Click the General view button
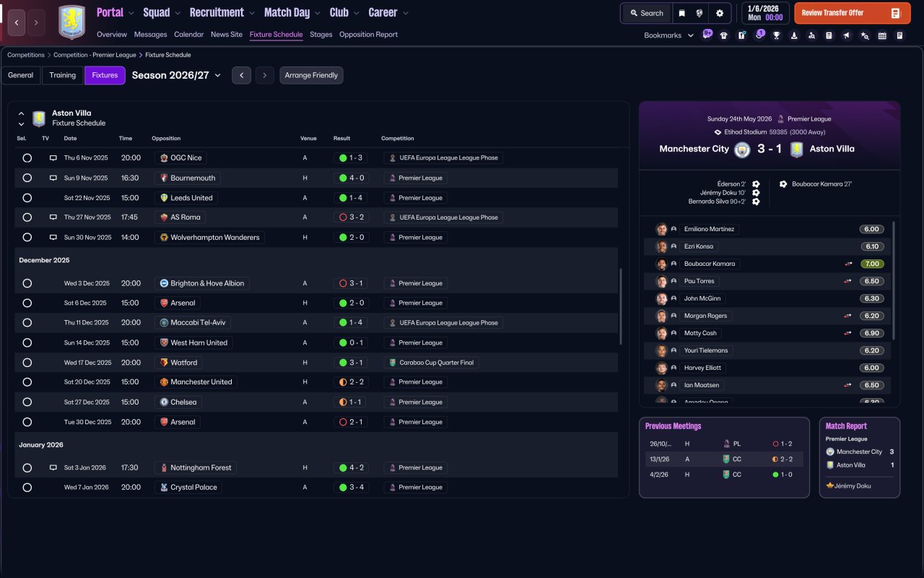Viewport: 924px width, 578px height. [21, 75]
